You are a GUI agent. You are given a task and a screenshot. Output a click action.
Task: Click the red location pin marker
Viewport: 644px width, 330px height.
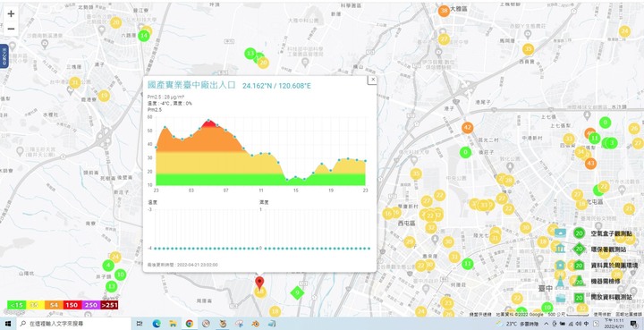(259, 283)
